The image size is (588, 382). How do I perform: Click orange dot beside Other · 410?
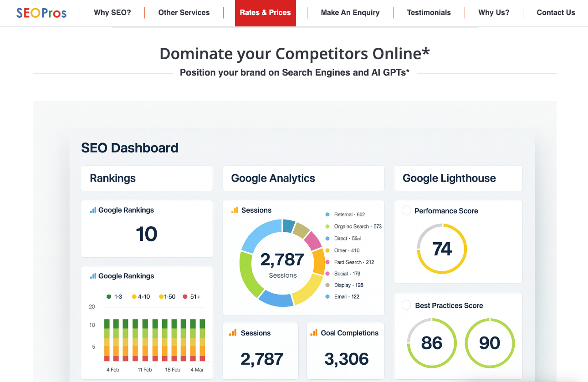pos(327,250)
